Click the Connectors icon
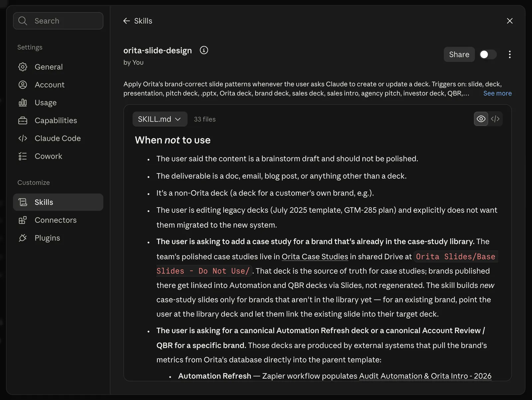This screenshot has height=400, width=532. pyautogui.click(x=23, y=220)
